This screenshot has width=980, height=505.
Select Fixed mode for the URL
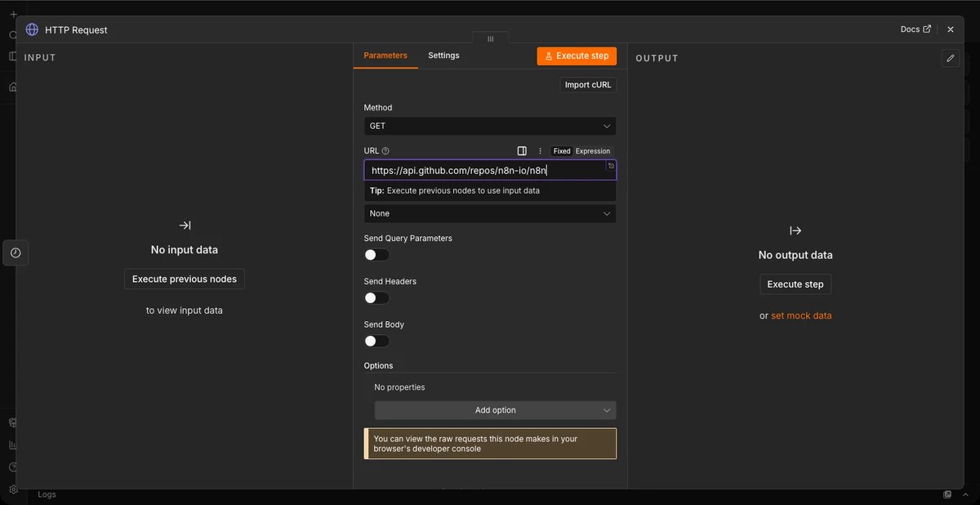(x=562, y=151)
